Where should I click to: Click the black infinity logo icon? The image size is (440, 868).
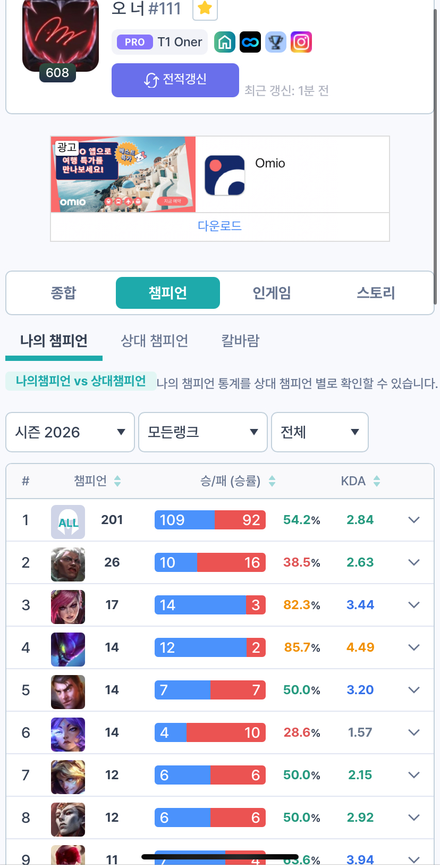tap(250, 42)
